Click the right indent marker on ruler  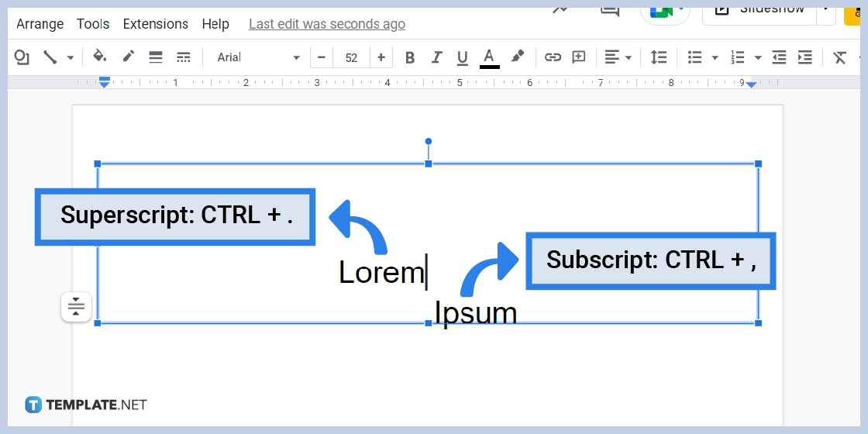coord(751,84)
